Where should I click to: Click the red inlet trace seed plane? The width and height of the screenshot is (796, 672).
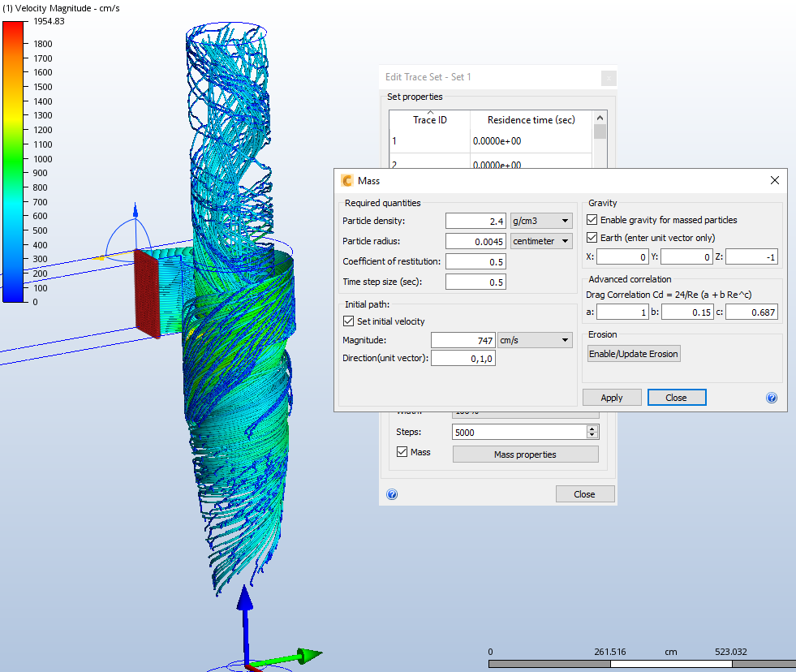coord(147,294)
